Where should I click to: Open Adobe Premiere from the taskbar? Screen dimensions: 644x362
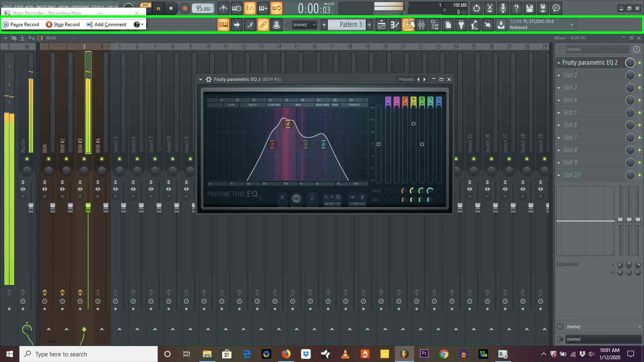tap(424, 354)
